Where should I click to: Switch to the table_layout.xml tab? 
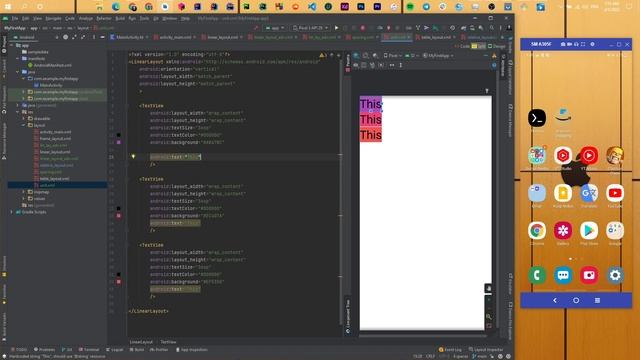[x=435, y=37]
